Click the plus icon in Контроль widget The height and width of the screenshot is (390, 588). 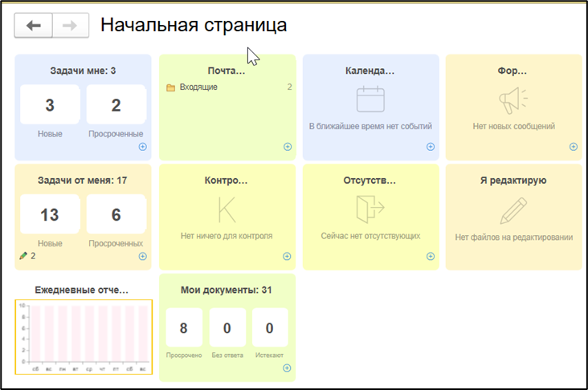point(287,256)
